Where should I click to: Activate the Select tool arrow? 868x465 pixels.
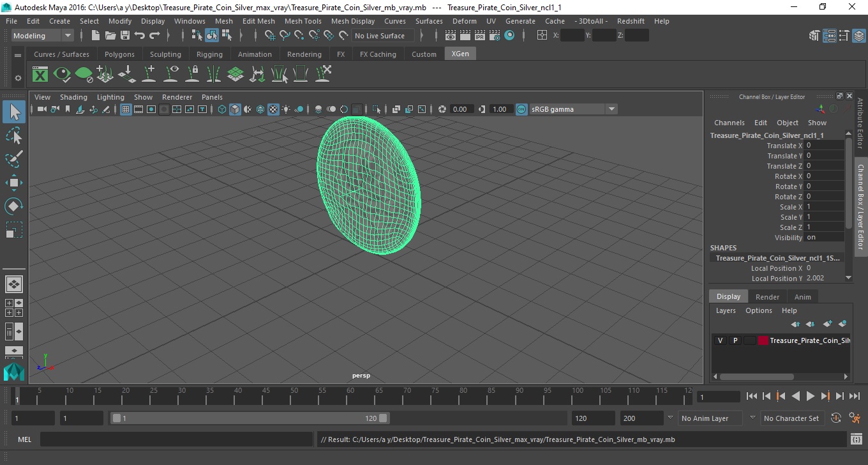14,112
